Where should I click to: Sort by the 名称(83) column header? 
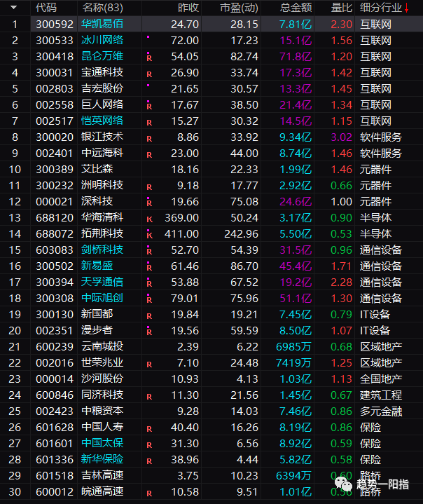(102, 8)
